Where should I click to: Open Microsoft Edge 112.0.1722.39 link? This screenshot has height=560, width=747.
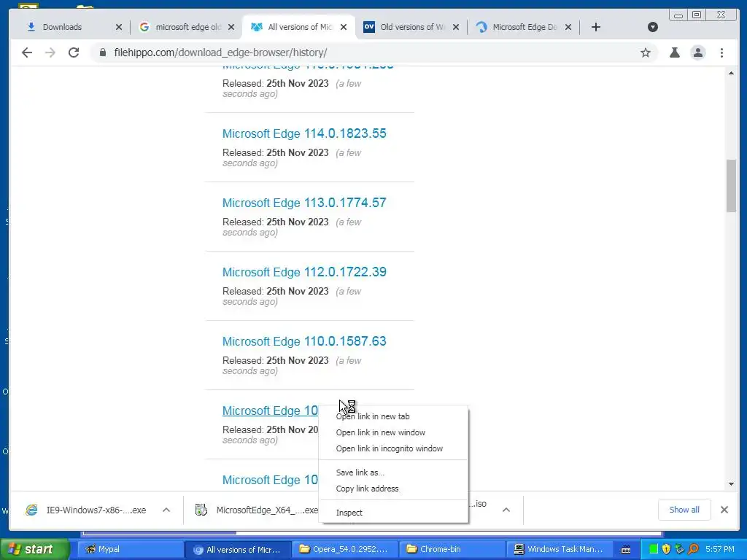tap(304, 272)
